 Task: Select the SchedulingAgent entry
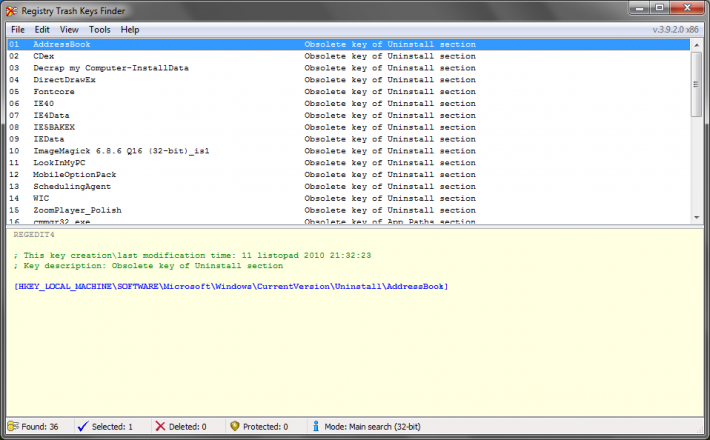coord(349,187)
